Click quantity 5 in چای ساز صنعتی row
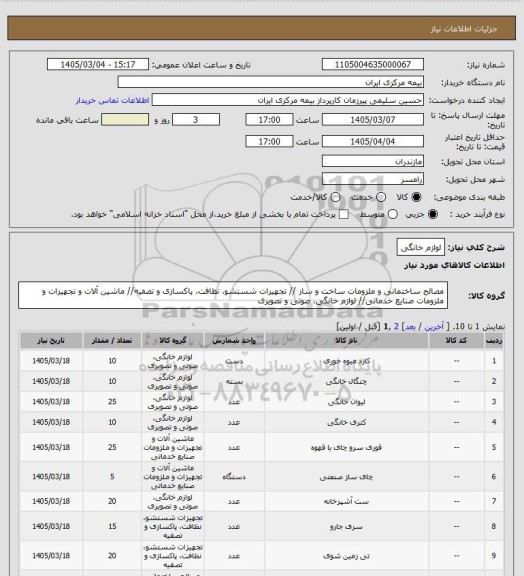Screen dimensions: 524x576 [112, 476]
